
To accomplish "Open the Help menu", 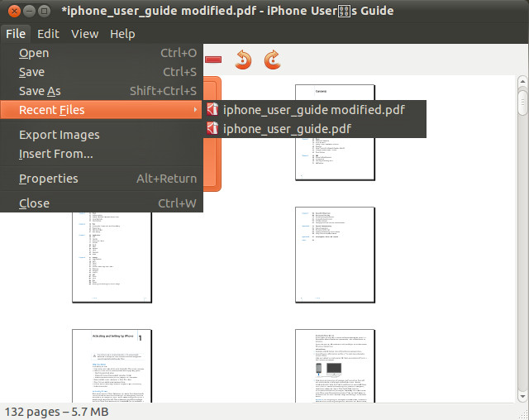I will (122, 34).
